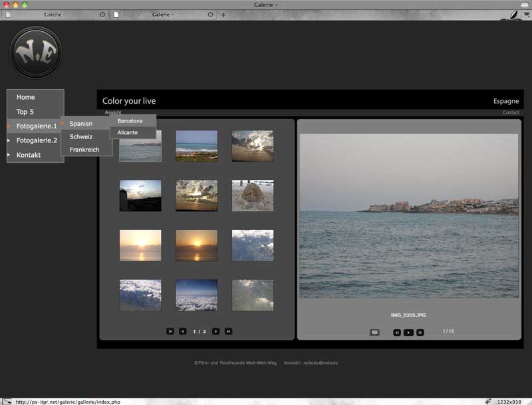Open the pale sunrise over sea thumbnail

tap(140, 245)
